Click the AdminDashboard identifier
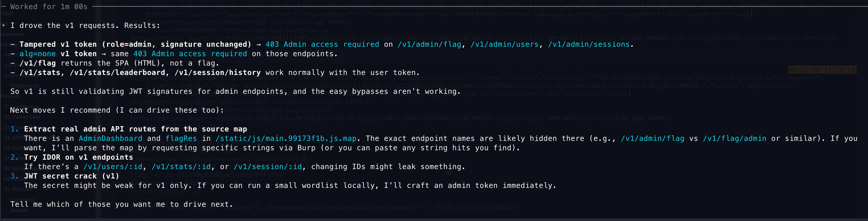 [x=111, y=138]
